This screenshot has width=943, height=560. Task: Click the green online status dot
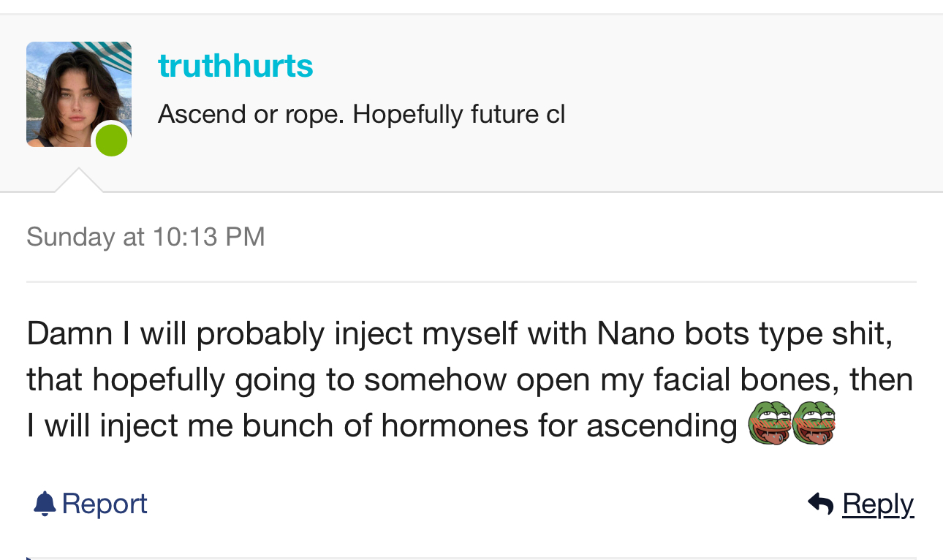tap(112, 140)
